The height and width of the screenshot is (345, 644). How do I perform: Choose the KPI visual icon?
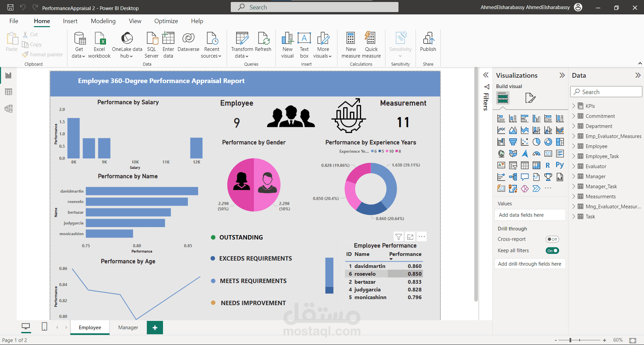point(501,165)
